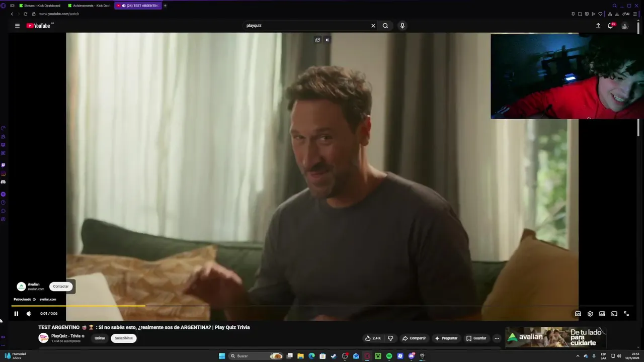Open Instagram in the browser sidebar

coord(3,173)
